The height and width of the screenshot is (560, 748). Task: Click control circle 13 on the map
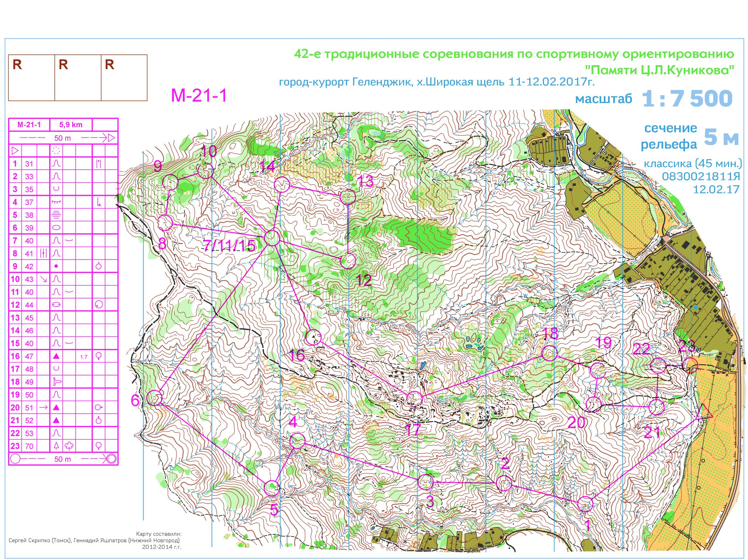coord(348,197)
